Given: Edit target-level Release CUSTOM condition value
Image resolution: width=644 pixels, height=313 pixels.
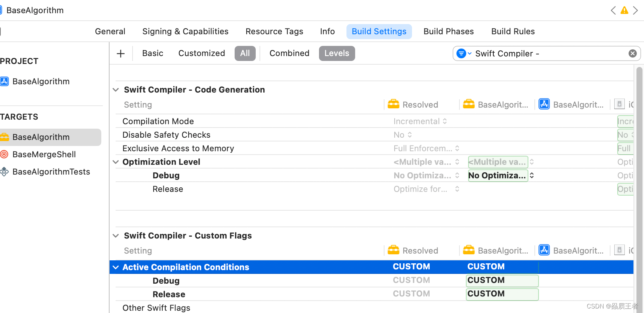Looking at the screenshot, I should (x=502, y=294).
